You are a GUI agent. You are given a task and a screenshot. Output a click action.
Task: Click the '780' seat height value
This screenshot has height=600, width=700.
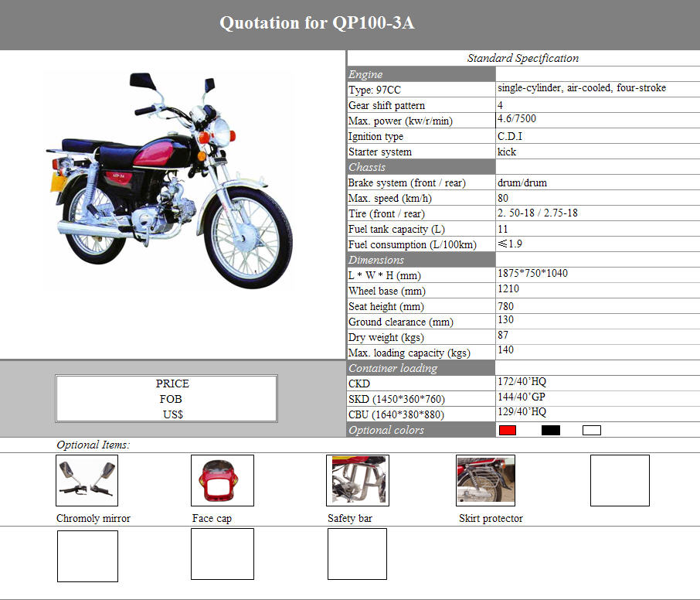coord(505,306)
